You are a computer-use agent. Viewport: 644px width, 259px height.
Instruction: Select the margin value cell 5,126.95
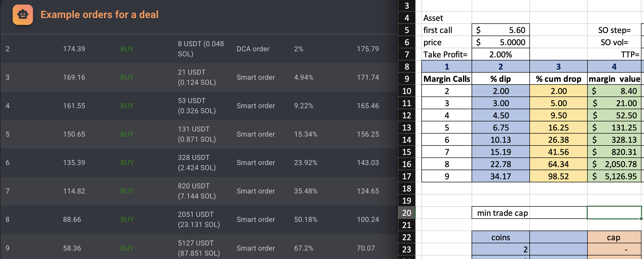615,176
